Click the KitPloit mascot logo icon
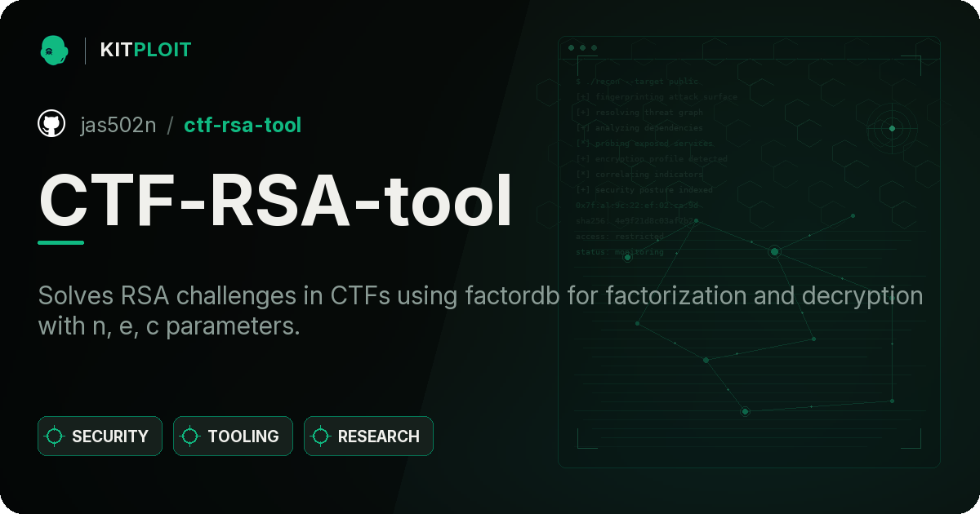 tap(54, 50)
